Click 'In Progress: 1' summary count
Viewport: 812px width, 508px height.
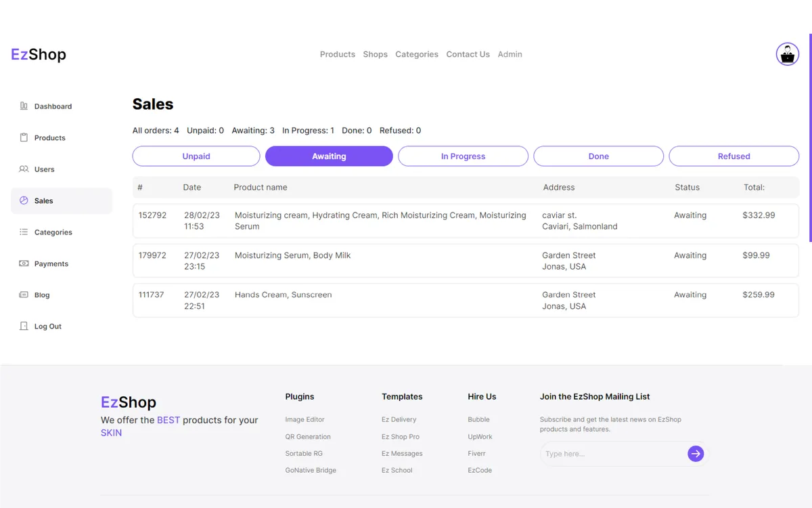click(308, 130)
